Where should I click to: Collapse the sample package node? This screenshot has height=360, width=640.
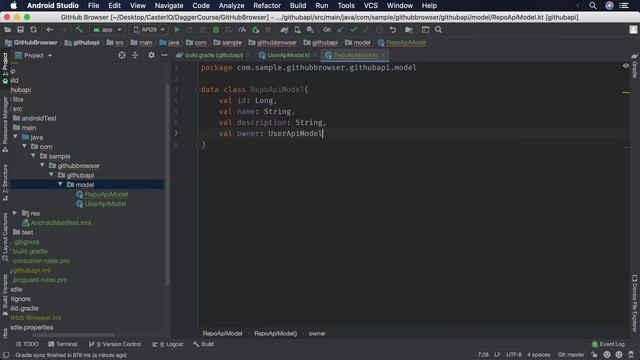pyautogui.click(x=33, y=156)
